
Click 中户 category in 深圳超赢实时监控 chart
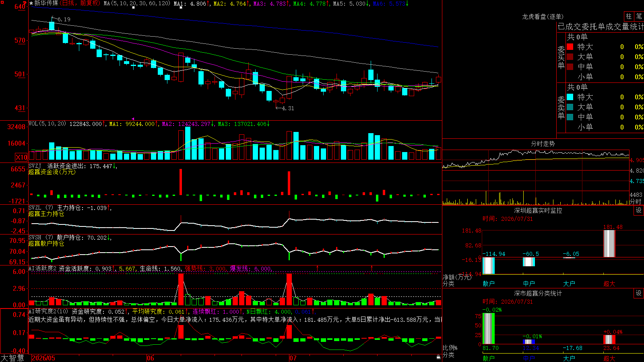click(x=529, y=284)
